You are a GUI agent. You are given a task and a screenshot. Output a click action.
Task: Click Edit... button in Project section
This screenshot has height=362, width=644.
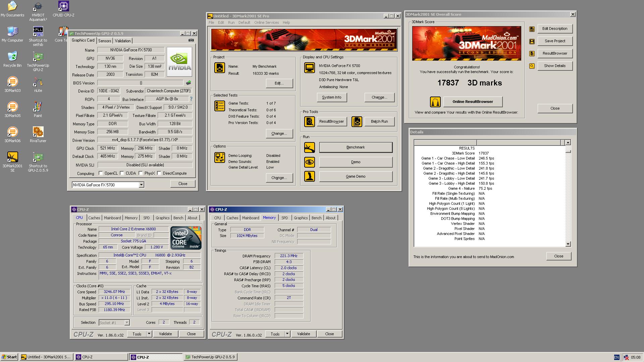pyautogui.click(x=279, y=83)
